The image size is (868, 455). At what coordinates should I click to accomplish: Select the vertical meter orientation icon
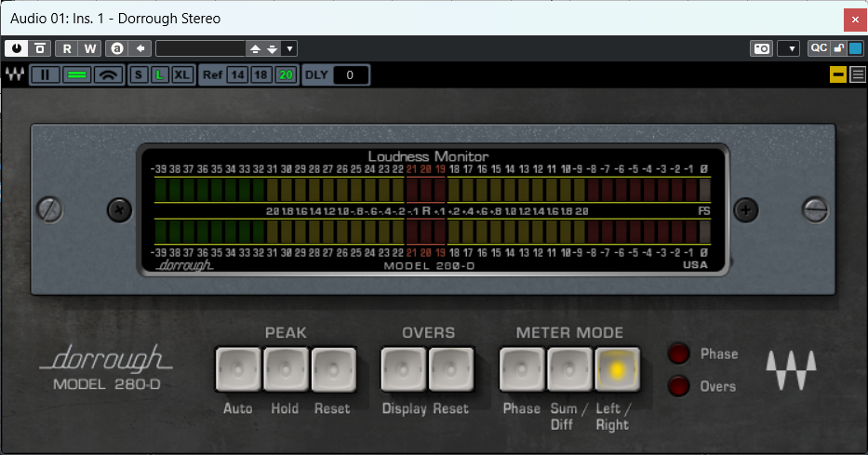pyautogui.click(x=46, y=75)
